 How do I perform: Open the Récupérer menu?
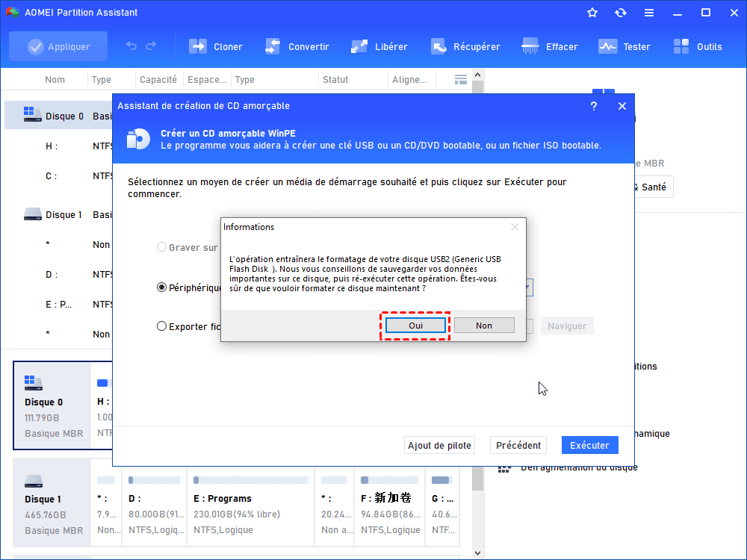tap(465, 46)
